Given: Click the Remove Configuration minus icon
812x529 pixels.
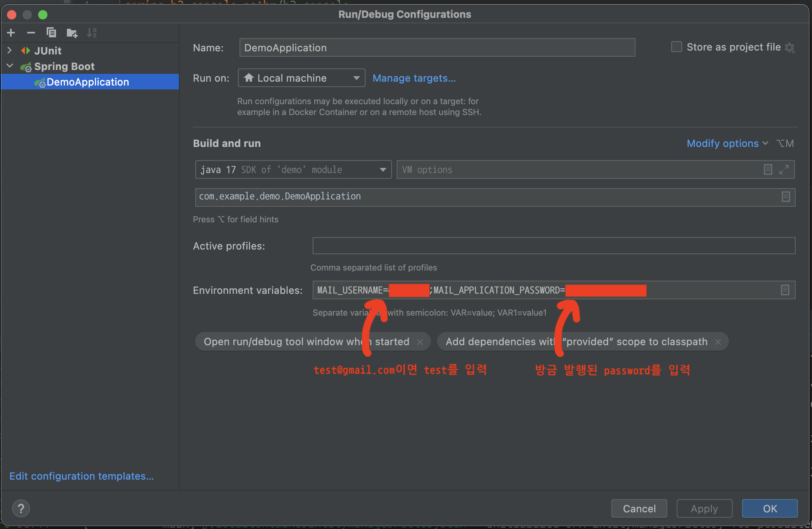Looking at the screenshot, I should coord(31,33).
